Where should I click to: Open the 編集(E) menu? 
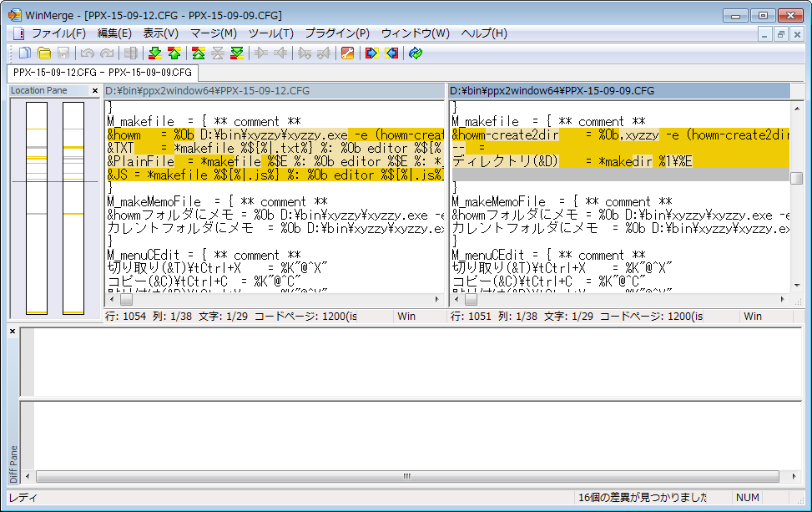point(114,33)
